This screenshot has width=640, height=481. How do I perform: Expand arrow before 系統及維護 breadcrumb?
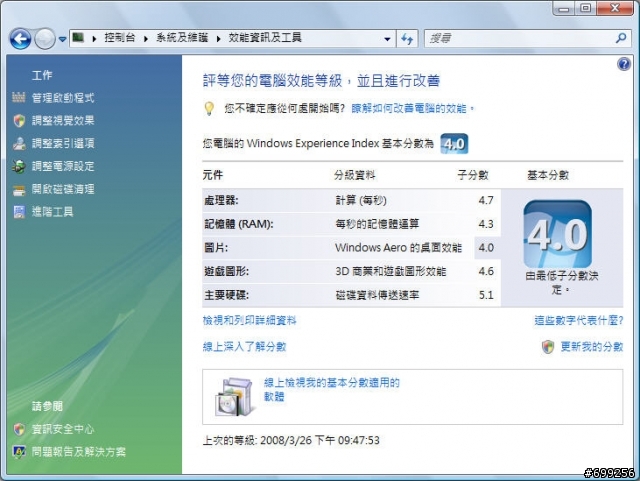click(146, 39)
